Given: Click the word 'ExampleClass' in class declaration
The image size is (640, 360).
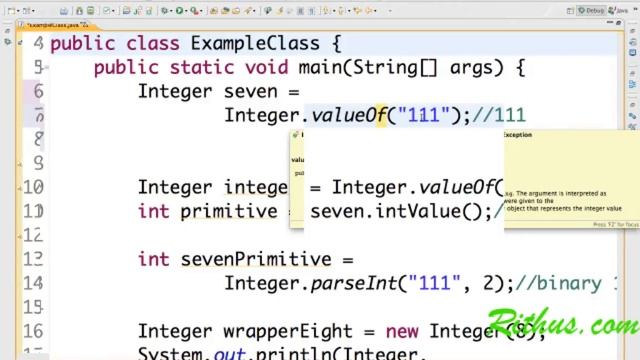Looking at the screenshot, I should pos(255,43).
